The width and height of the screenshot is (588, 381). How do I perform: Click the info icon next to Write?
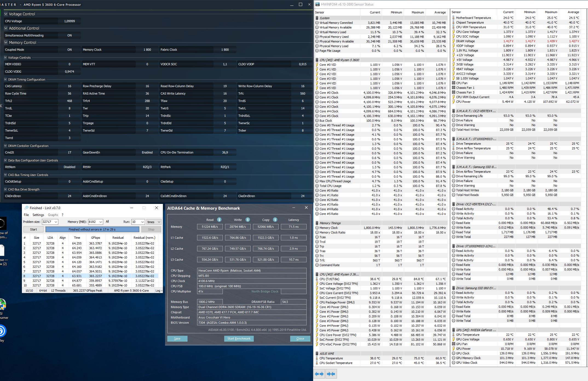pyautogui.click(x=247, y=220)
